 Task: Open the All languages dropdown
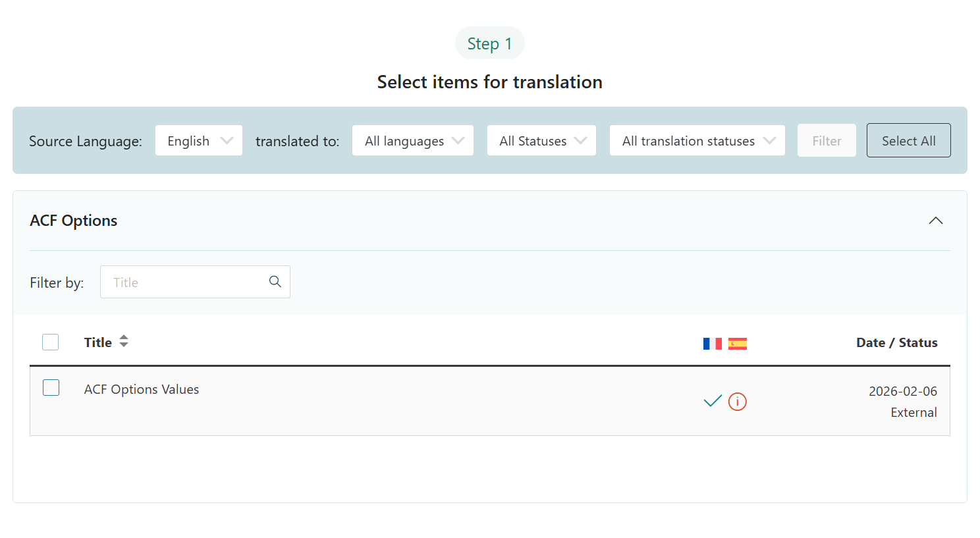pyautogui.click(x=413, y=141)
